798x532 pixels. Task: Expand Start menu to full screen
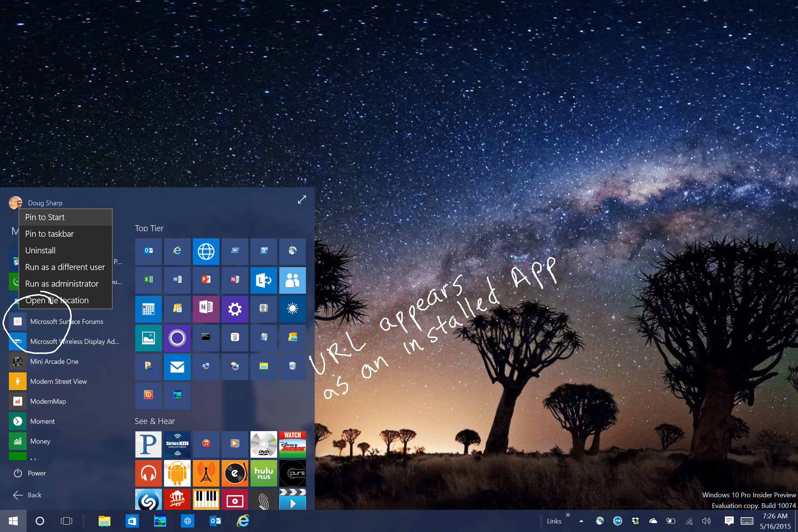coord(302,199)
